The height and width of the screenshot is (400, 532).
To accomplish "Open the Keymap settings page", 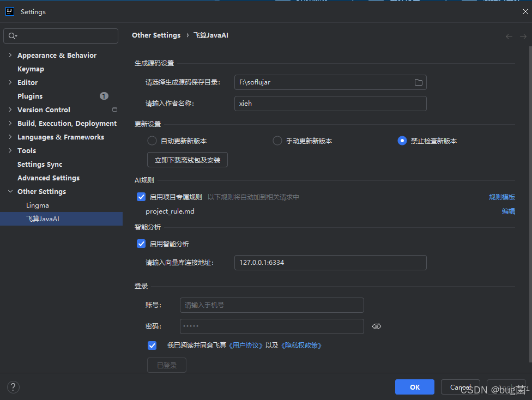I will pos(31,69).
